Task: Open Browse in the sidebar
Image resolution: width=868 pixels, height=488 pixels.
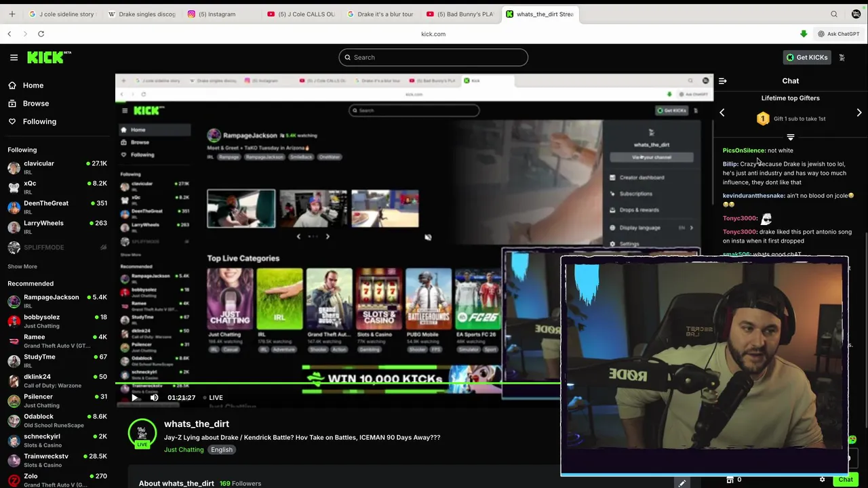Action: point(36,104)
